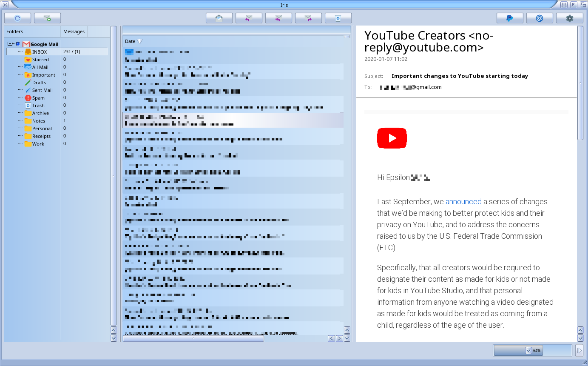Collapse the Google Mail account tree
The image size is (588, 366).
pos(10,44)
